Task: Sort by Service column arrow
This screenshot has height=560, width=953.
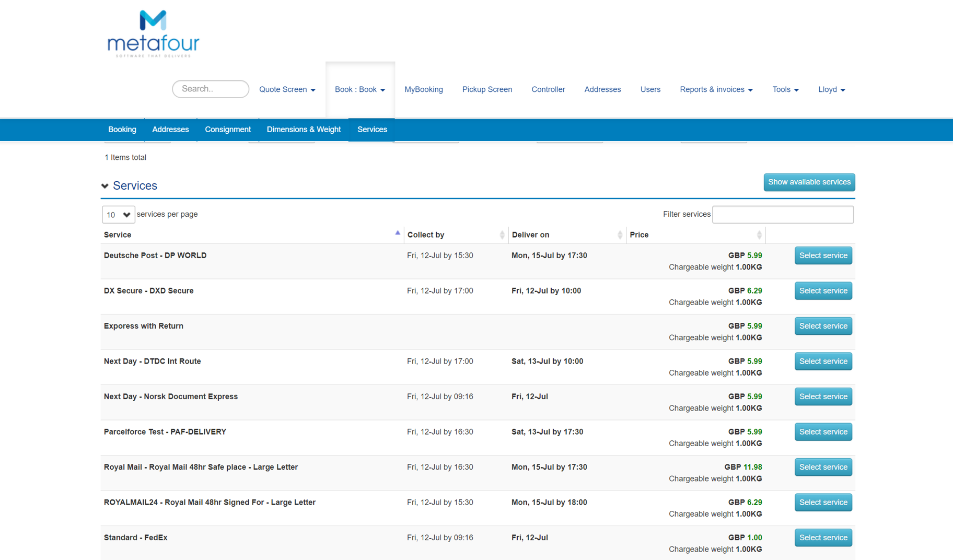Action: [x=398, y=233]
